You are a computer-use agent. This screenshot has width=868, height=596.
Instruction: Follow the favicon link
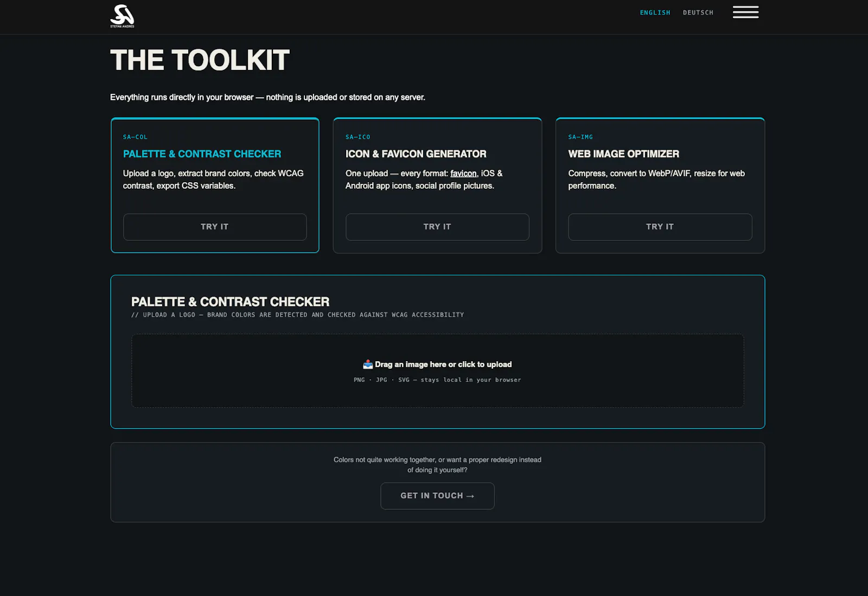point(463,174)
